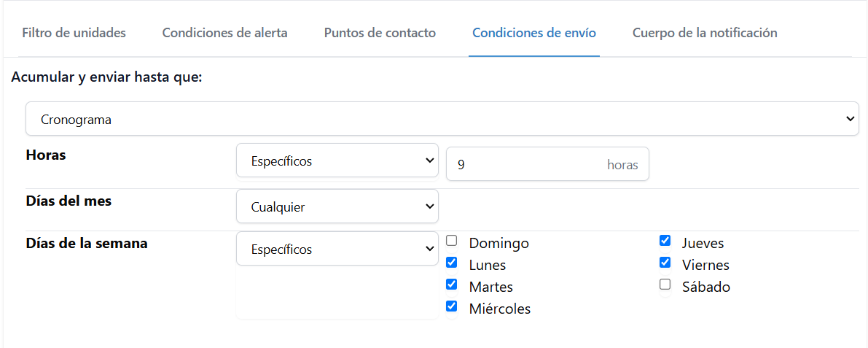Uncheck the Viernes checkbox
This screenshot has height=348, width=868.
(665, 263)
